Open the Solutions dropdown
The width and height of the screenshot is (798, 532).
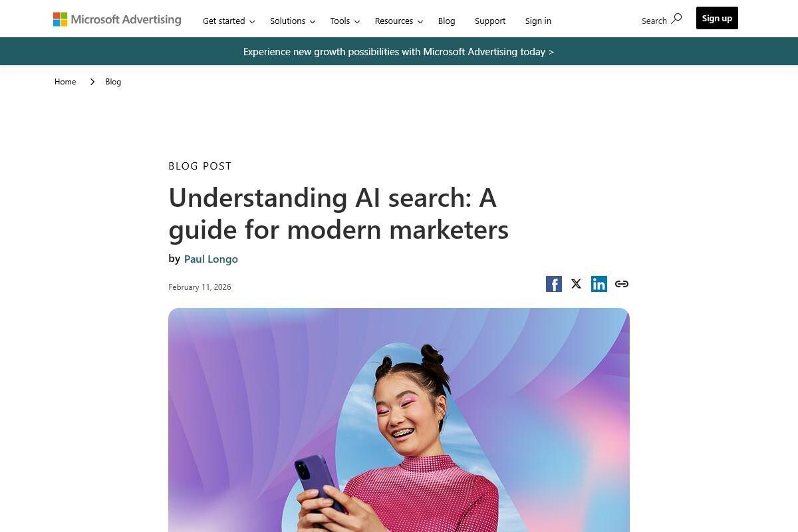(293, 21)
